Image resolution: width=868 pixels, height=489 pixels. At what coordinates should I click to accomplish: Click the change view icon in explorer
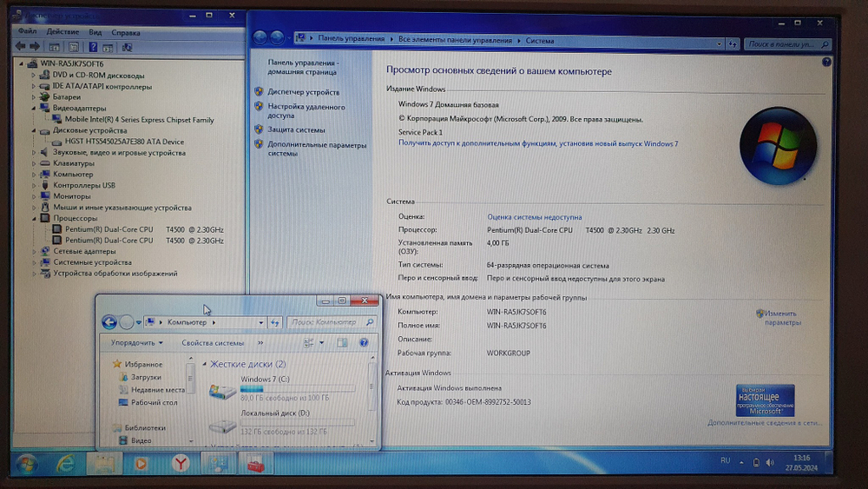pyautogui.click(x=308, y=343)
